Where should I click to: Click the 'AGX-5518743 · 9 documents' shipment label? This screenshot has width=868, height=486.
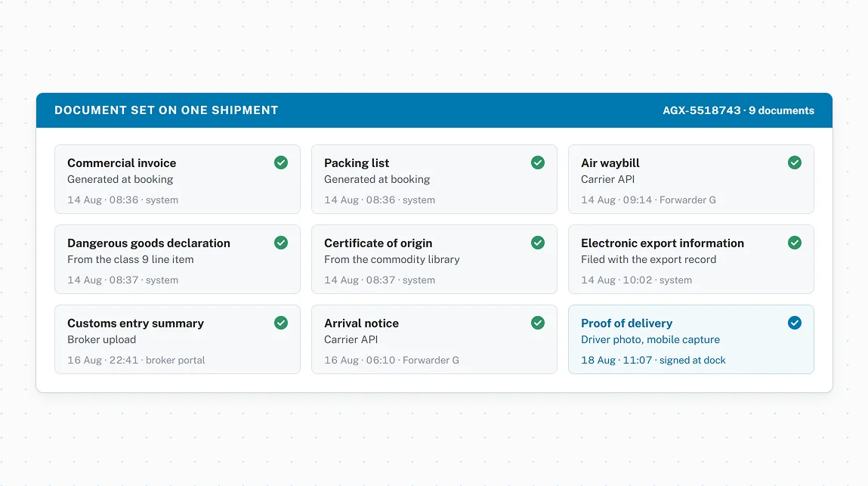click(739, 110)
